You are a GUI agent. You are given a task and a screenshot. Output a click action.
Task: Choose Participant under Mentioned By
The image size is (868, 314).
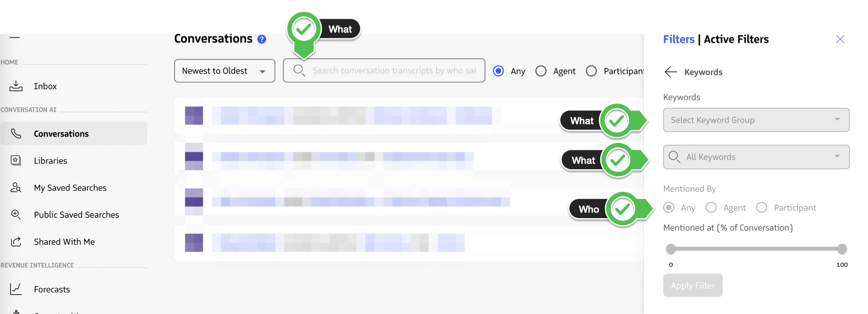coord(762,208)
